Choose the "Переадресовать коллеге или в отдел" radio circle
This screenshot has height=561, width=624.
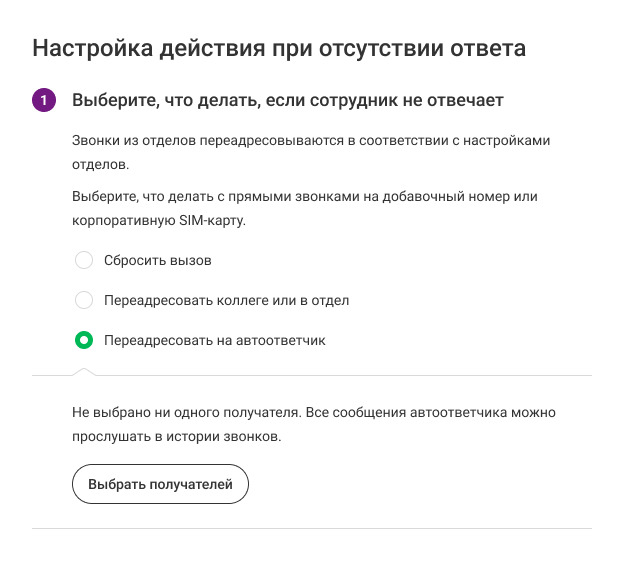(84, 300)
